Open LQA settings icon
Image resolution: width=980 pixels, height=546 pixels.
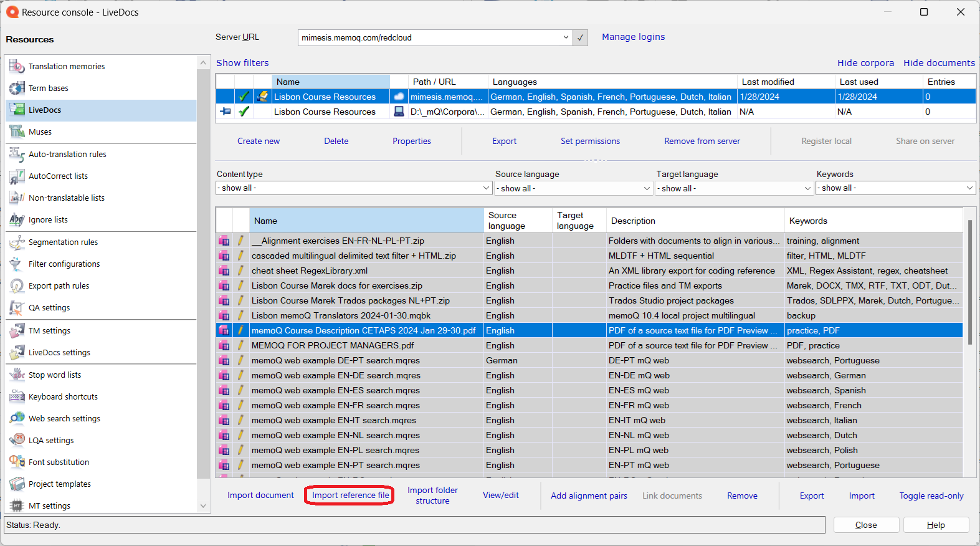[x=17, y=440]
